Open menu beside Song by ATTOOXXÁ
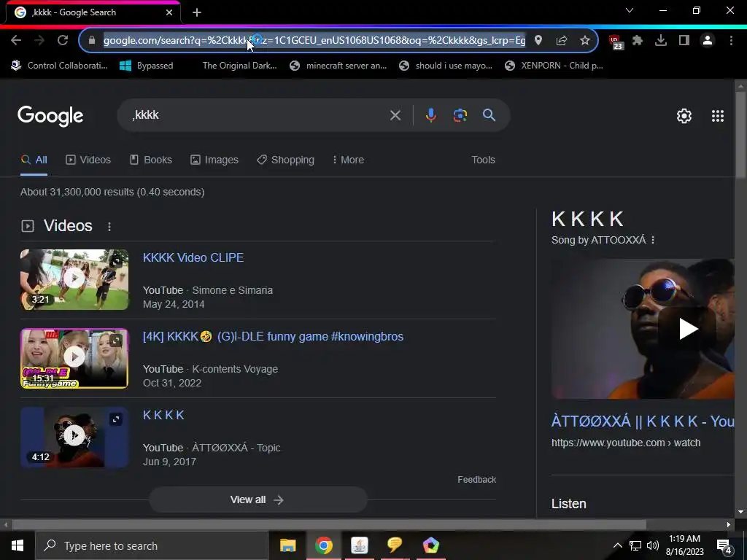Viewport: 747px width, 560px height. (653, 240)
